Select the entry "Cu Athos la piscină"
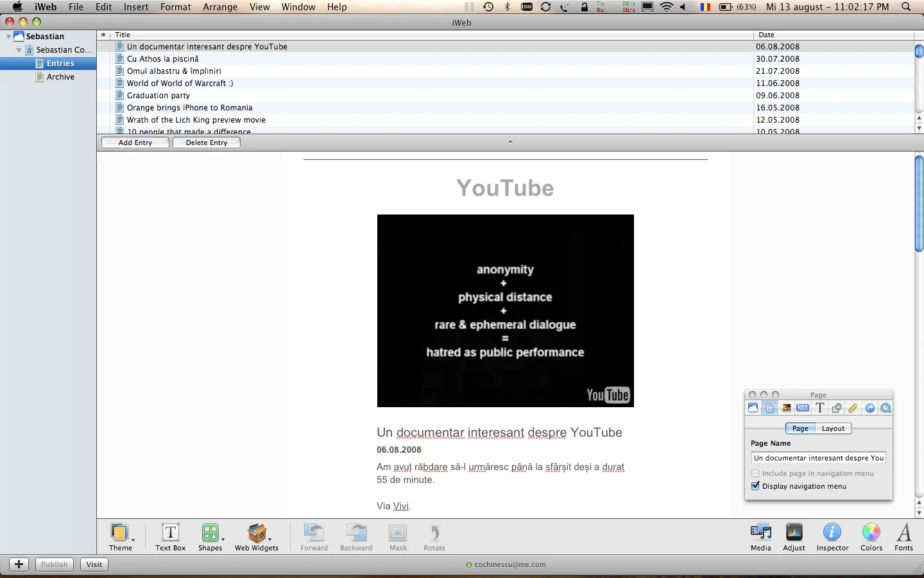924x578 pixels. click(162, 59)
